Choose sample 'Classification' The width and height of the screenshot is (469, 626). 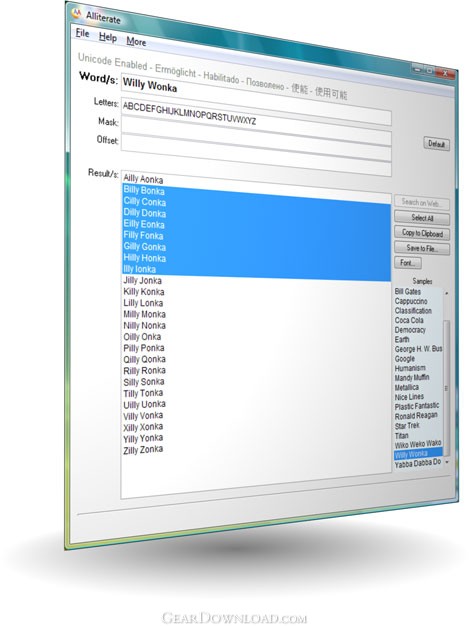(413, 311)
